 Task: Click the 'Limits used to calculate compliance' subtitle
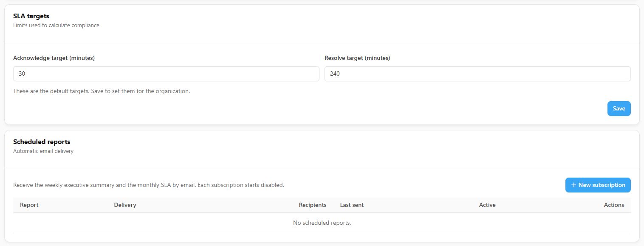pyautogui.click(x=56, y=25)
